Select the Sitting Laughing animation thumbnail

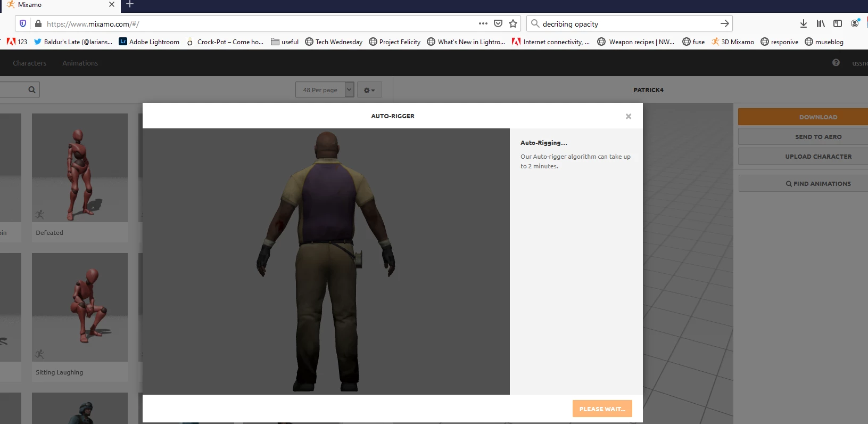[80, 307]
